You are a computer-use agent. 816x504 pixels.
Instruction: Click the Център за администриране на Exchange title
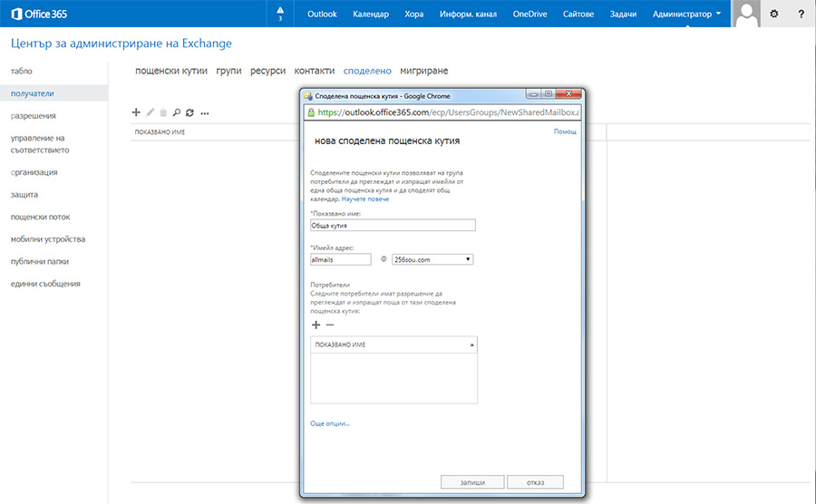pos(121,44)
